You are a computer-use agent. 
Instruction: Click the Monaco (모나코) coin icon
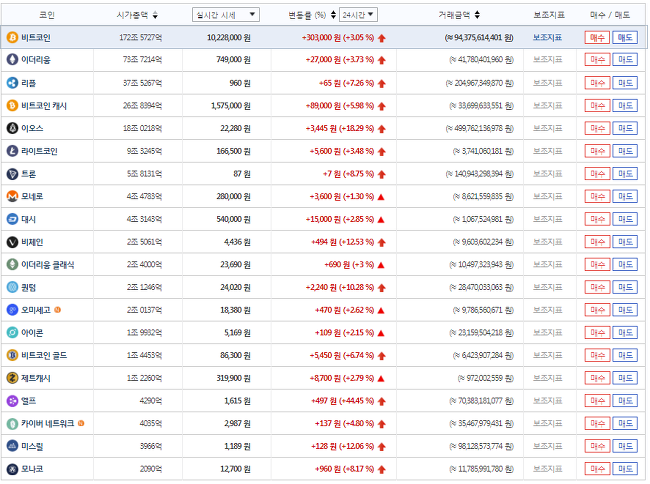pyautogui.click(x=12, y=469)
